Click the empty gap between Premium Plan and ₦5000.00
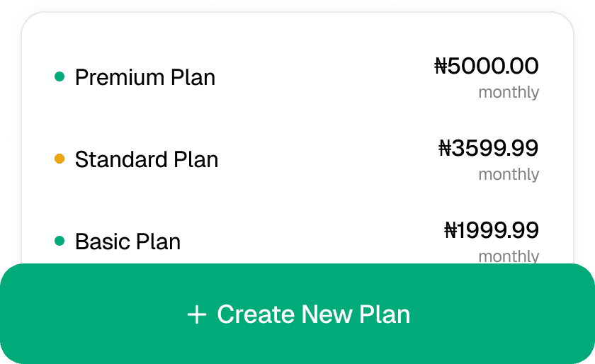Image resolution: width=595 pixels, height=364 pixels. (322, 77)
